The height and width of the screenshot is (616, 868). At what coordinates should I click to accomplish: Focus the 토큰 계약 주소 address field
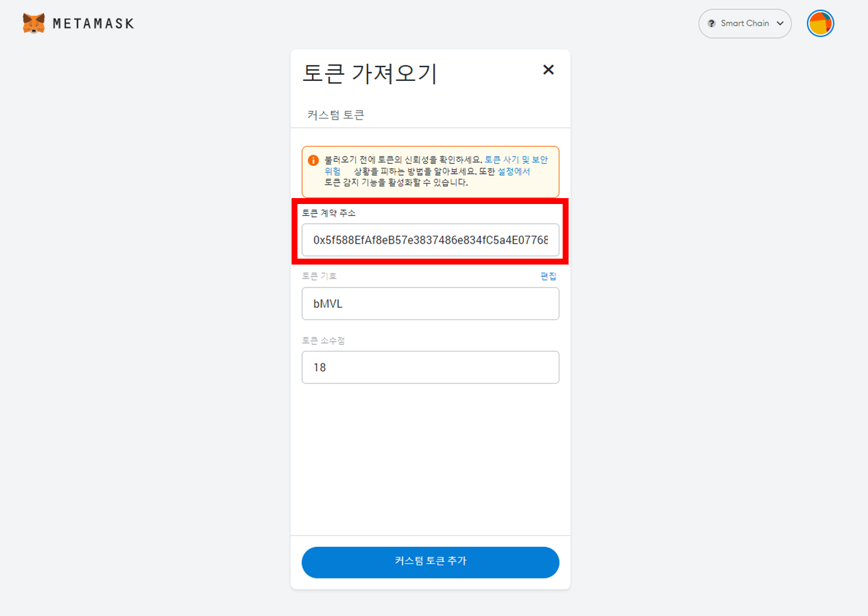(x=430, y=240)
